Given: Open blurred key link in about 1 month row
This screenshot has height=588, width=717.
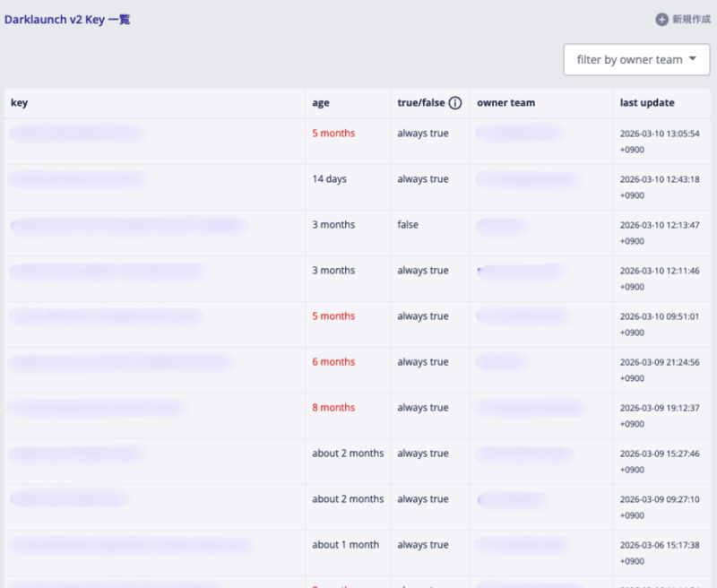Looking at the screenshot, I should coord(131,545).
